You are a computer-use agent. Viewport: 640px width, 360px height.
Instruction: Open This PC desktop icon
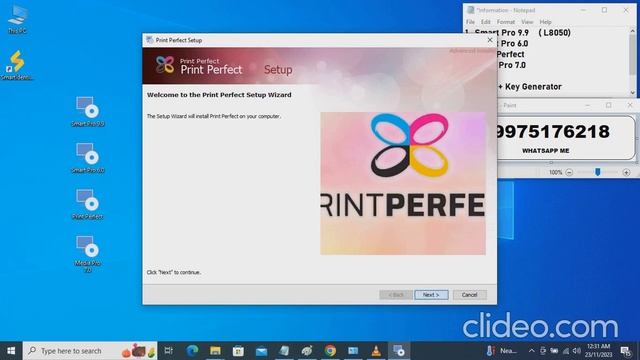(17, 20)
